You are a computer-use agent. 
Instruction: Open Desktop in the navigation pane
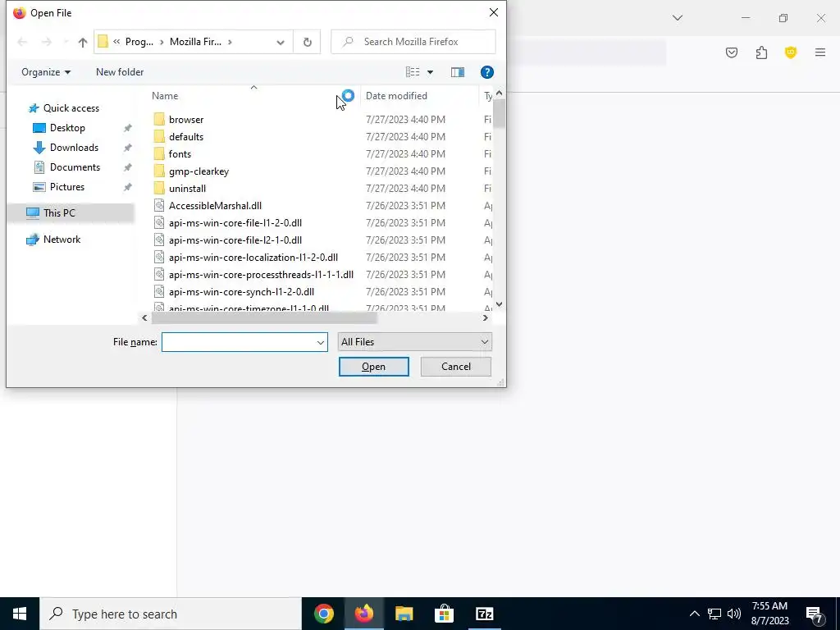[x=67, y=128]
